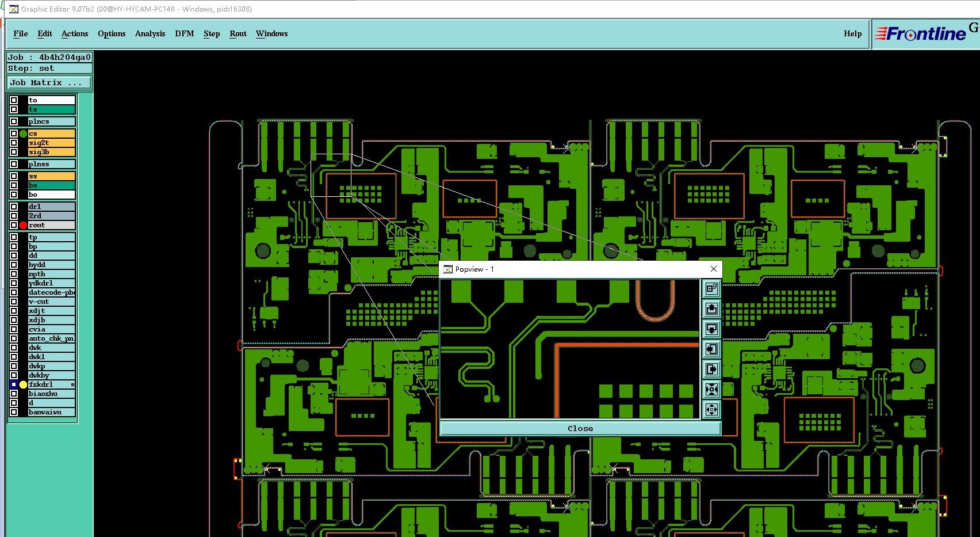Click the Popview zoom-out diverging arrows icon
Viewport: 980px width, 537px height.
[x=711, y=409]
